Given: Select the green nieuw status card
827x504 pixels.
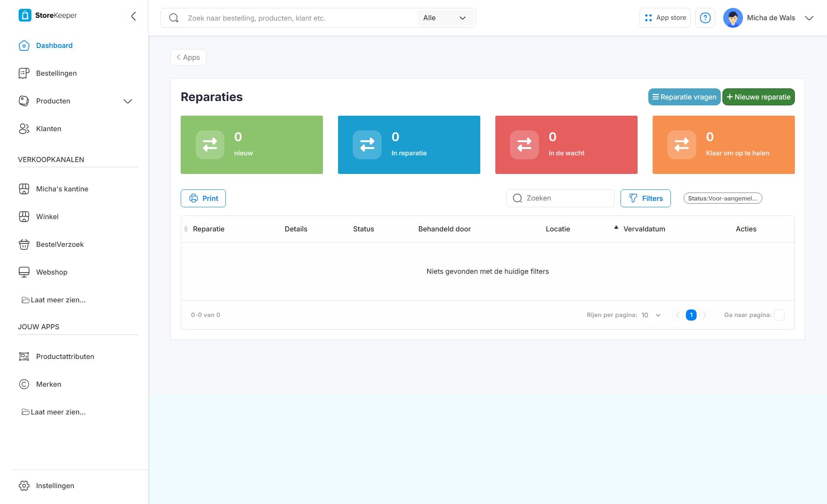Looking at the screenshot, I should [252, 145].
